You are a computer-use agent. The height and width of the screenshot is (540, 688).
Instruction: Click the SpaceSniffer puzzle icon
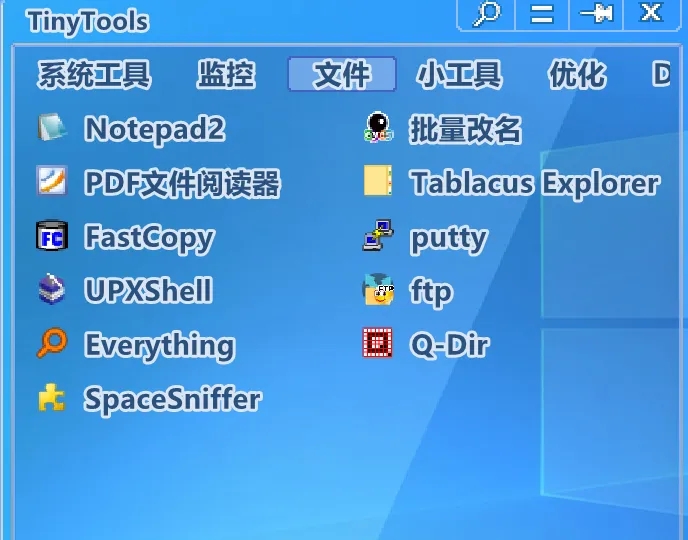(52, 397)
